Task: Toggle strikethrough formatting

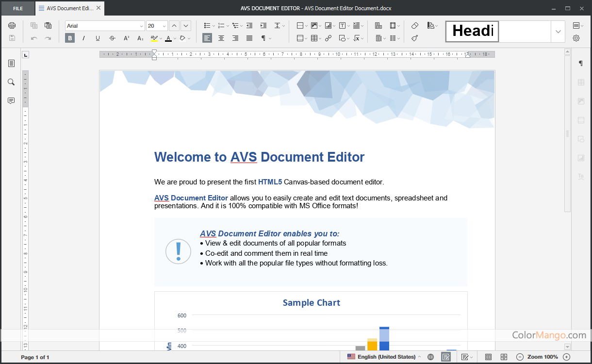Action: coord(112,38)
